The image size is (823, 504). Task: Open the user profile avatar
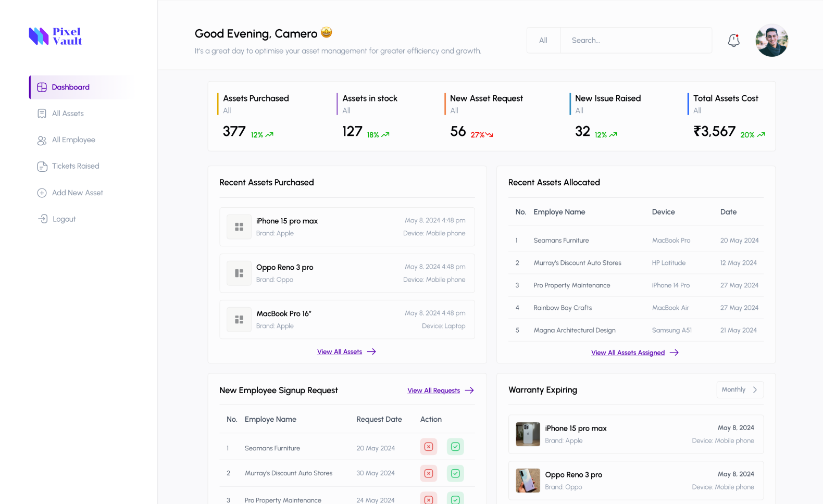(x=771, y=40)
